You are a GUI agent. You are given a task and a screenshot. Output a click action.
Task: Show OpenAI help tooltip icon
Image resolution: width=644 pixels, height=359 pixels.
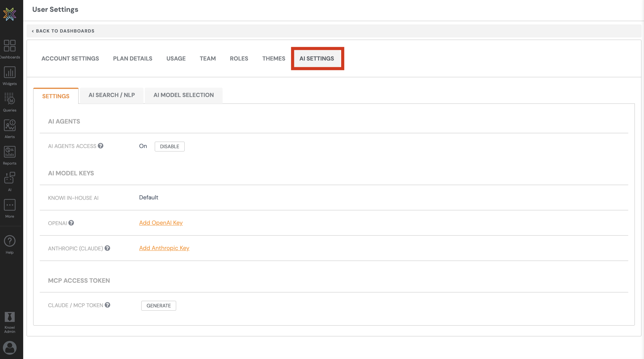pyautogui.click(x=71, y=223)
